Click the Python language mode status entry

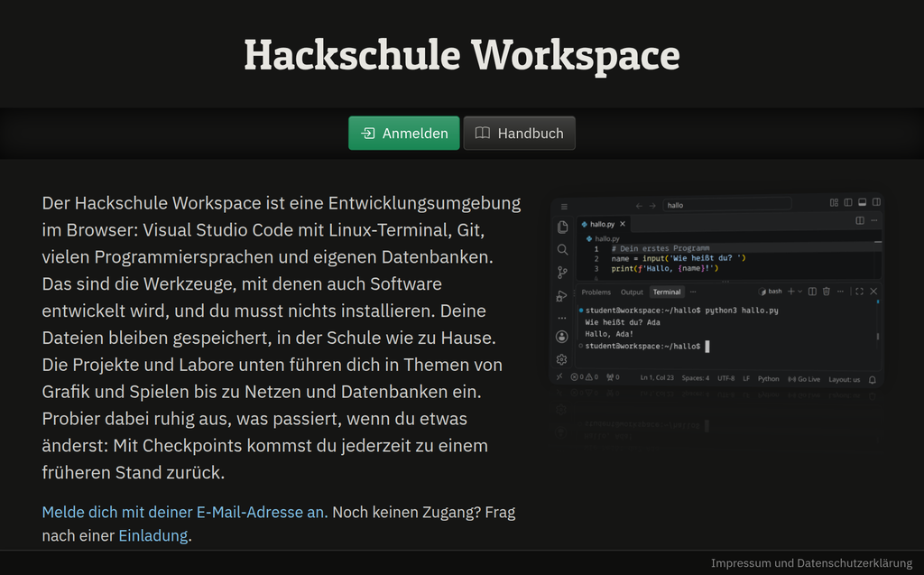769,378
